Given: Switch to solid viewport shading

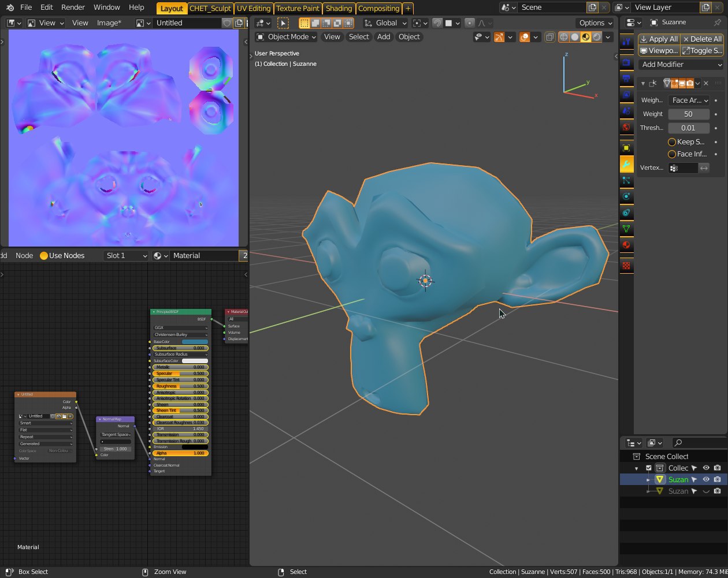Looking at the screenshot, I should point(575,37).
